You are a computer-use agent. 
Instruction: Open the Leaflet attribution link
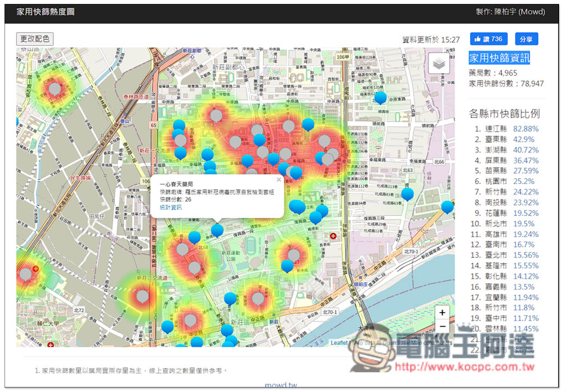339,343
